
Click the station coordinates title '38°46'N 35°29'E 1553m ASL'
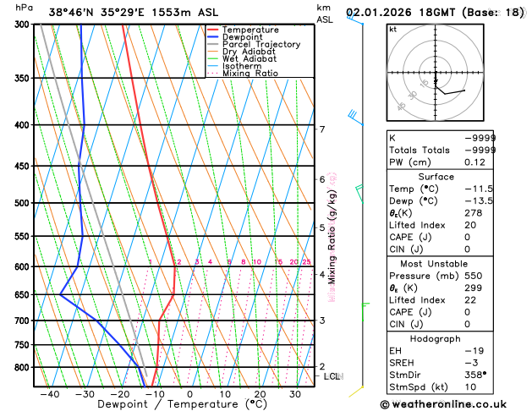[x=134, y=13]
